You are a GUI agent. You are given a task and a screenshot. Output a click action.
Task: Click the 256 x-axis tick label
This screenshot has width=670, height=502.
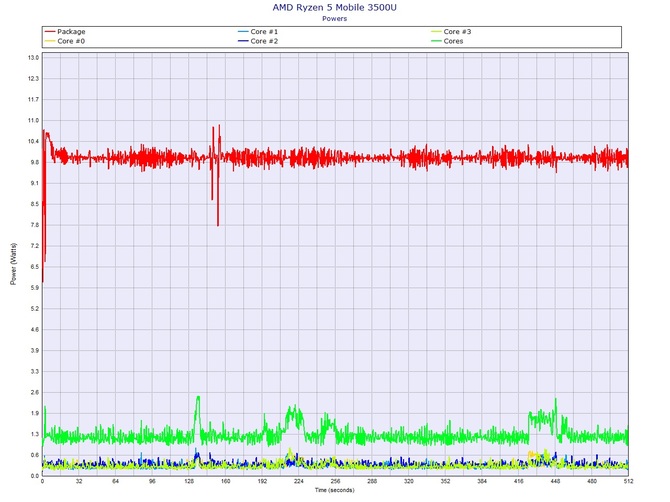tap(335, 481)
